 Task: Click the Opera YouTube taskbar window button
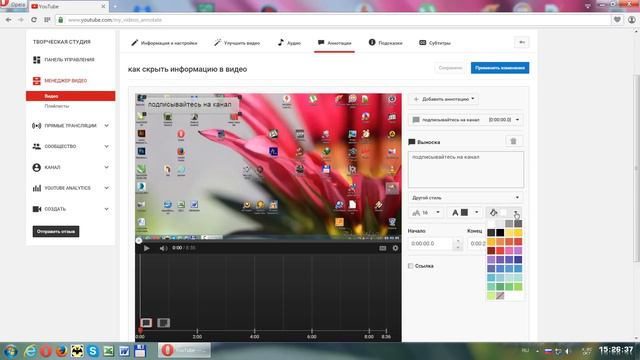[184, 350]
